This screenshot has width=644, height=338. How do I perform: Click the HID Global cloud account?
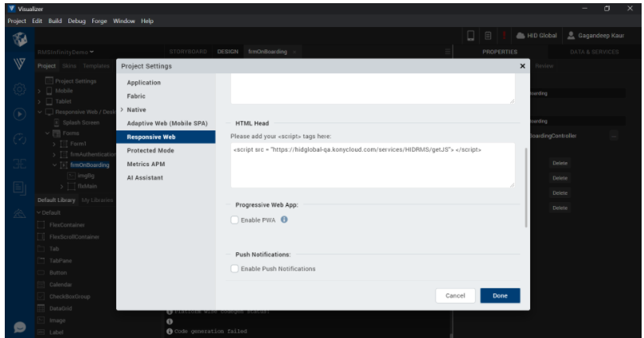pos(536,36)
